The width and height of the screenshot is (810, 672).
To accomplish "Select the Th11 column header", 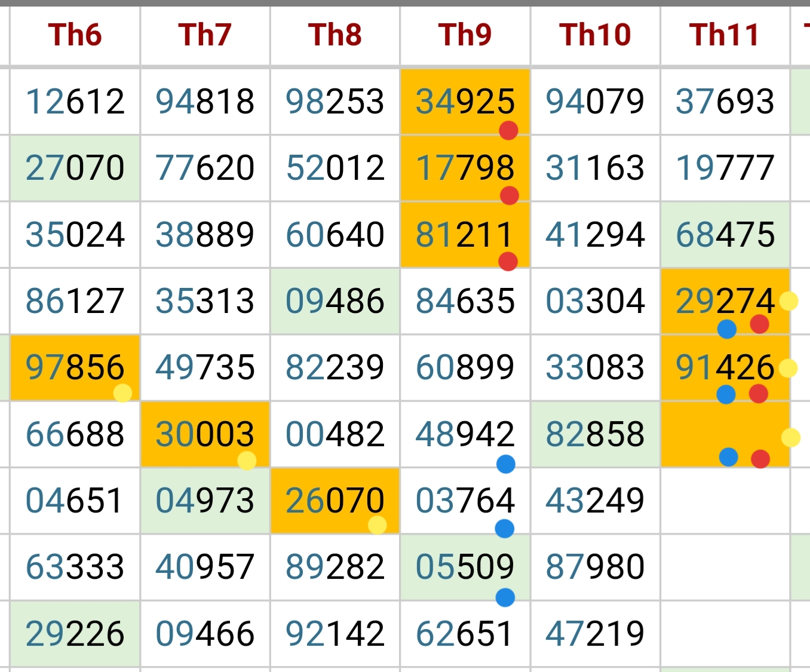I will tap(725, 35).
